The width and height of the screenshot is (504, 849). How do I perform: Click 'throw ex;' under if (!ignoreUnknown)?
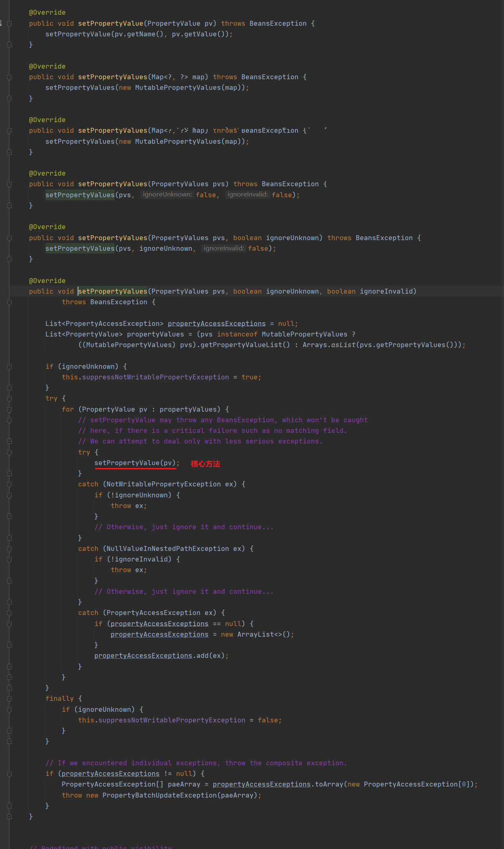[x=129, y=506]
